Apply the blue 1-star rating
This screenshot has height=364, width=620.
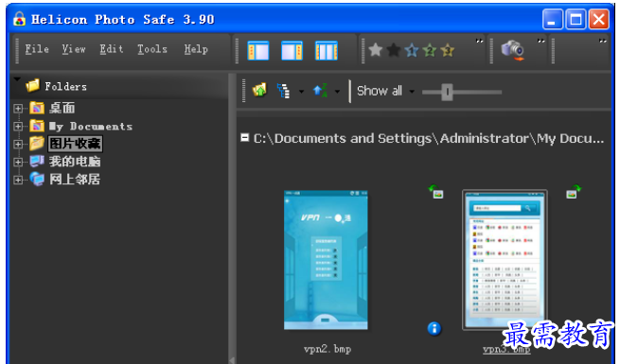click(x=412, y=50)
